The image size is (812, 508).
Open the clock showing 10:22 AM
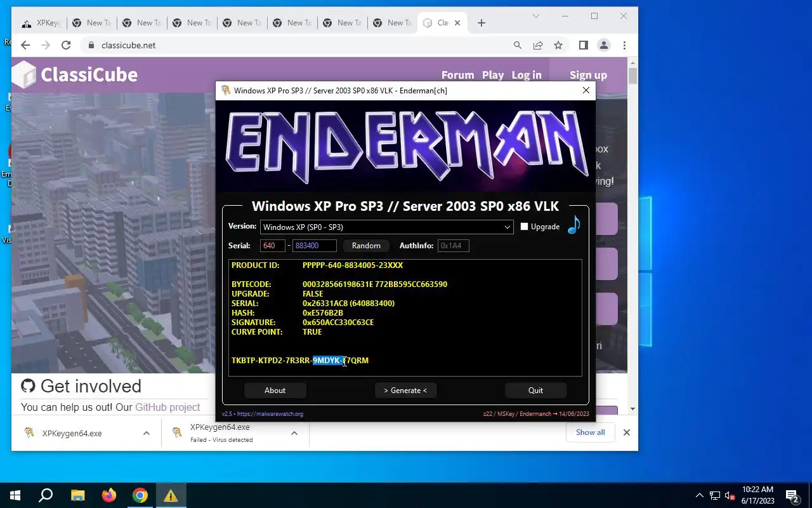(757, 495)
